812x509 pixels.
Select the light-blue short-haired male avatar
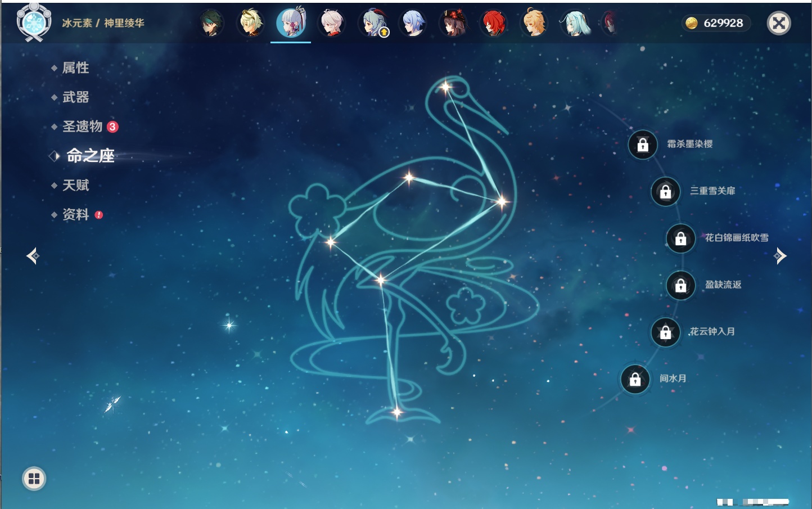tap(412, 24)
